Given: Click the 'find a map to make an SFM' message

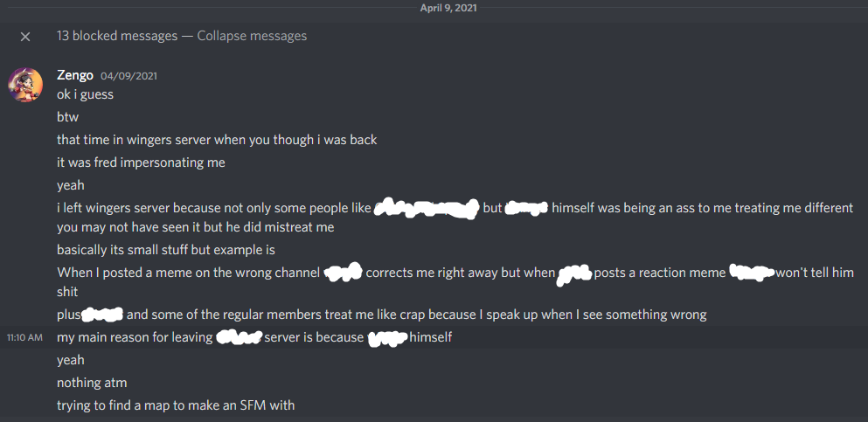Looking at the screenshot, I should (x=176, y=405).
